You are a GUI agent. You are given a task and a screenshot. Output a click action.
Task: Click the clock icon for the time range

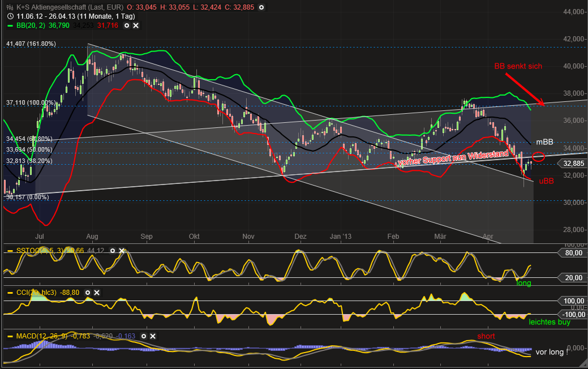[10, 16]
